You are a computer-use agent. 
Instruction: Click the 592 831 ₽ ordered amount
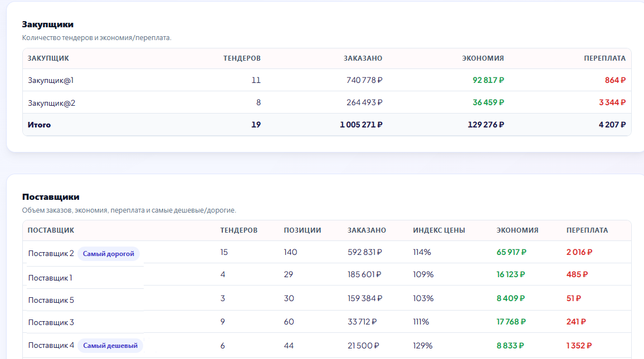point(364,252)
